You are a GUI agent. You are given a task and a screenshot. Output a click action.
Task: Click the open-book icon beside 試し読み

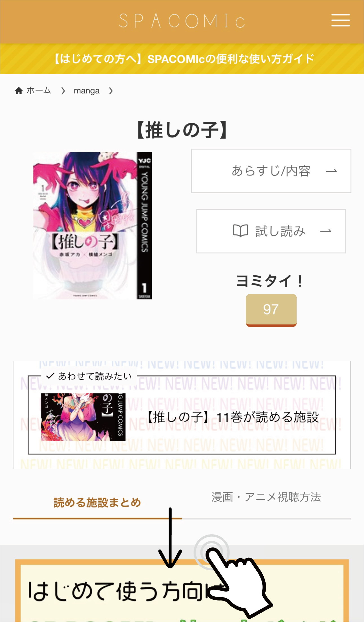pos(241,231)
